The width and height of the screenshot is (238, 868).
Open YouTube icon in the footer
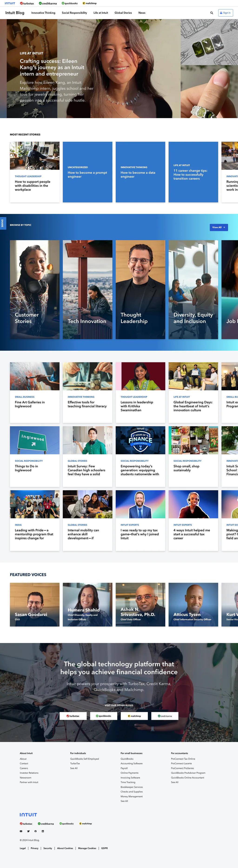pos(21,831)
